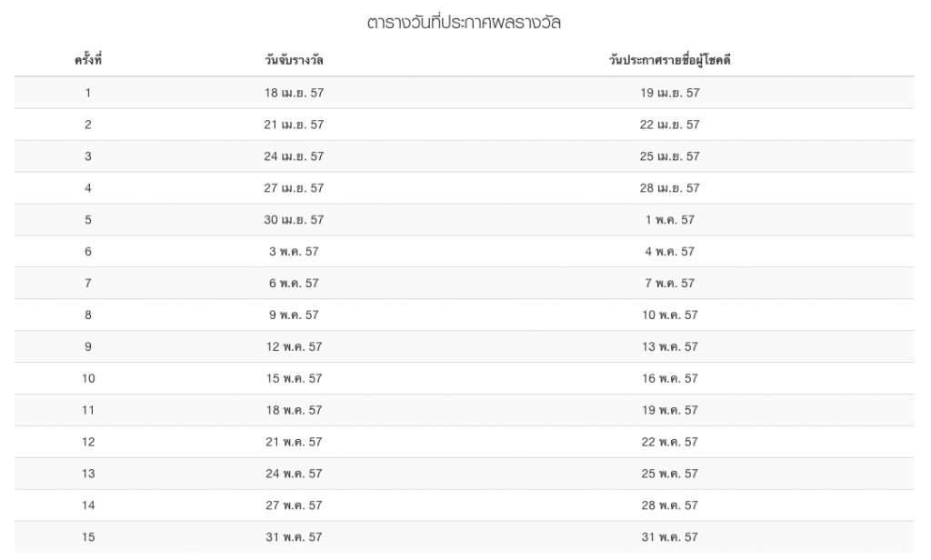Select the announcement date 16 พ.ค. 57

pos(670,378)
